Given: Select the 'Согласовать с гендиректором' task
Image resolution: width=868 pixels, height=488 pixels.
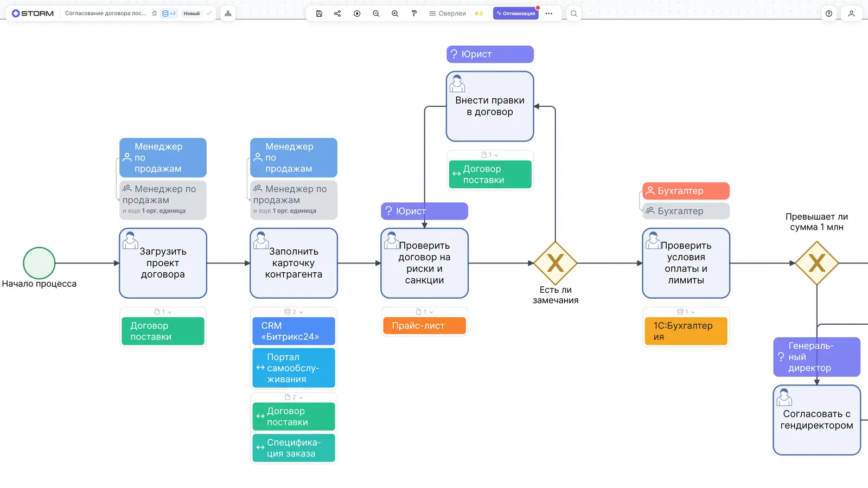Looking at the screenshot, I should pos(816,420).
